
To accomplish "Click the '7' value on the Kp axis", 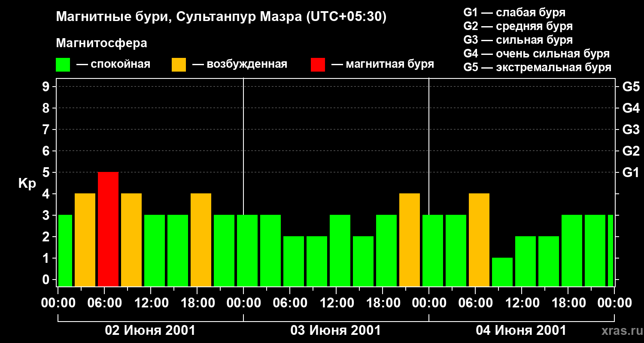I will (47, 129).
